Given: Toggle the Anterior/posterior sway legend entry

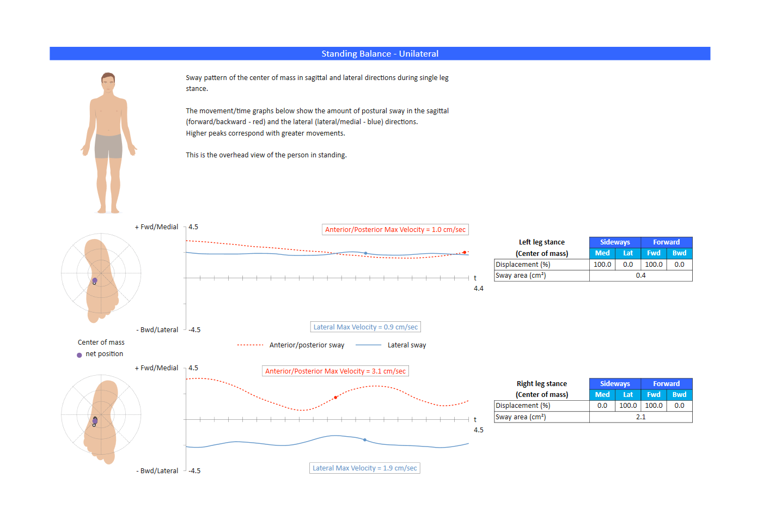Looking at the screenshot, I should [307, 345].
